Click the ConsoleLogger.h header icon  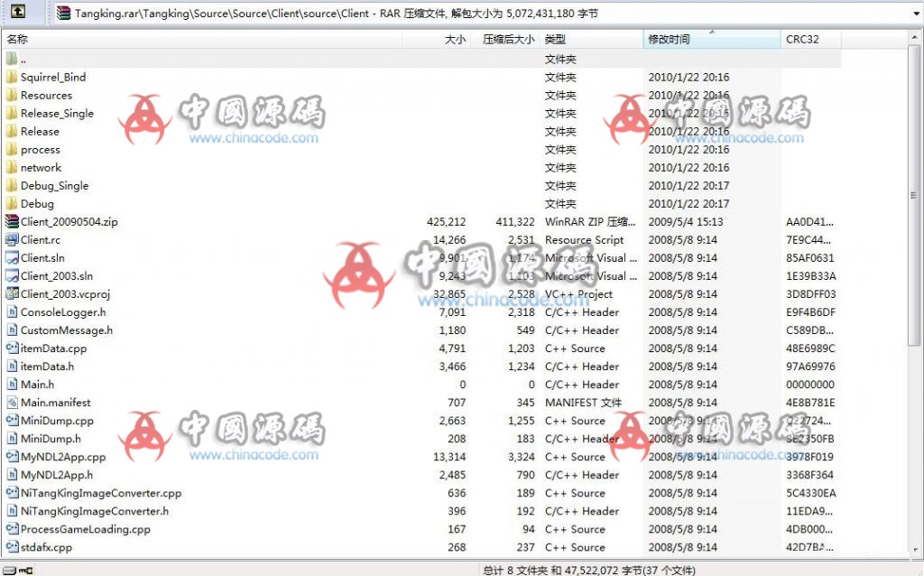pyautogui.click(x=11, y=311)
